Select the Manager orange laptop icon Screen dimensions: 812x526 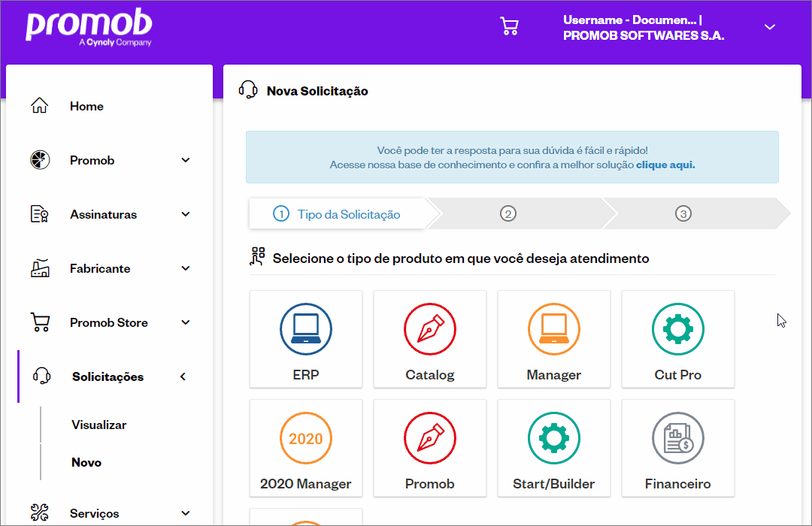pos(553,329)
